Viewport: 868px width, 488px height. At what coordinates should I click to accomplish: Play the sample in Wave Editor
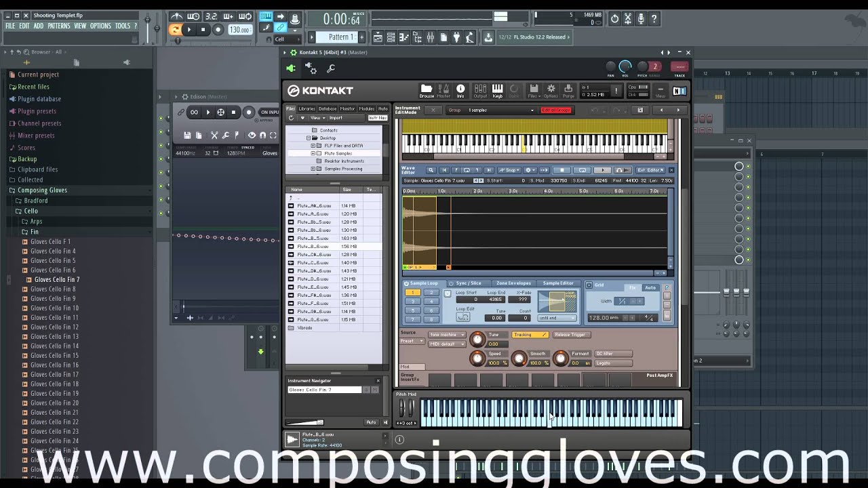click(x=602, y=170)
